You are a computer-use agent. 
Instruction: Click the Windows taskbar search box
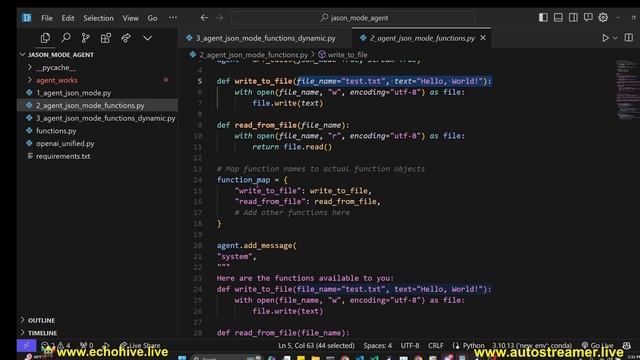coord(227,358)
